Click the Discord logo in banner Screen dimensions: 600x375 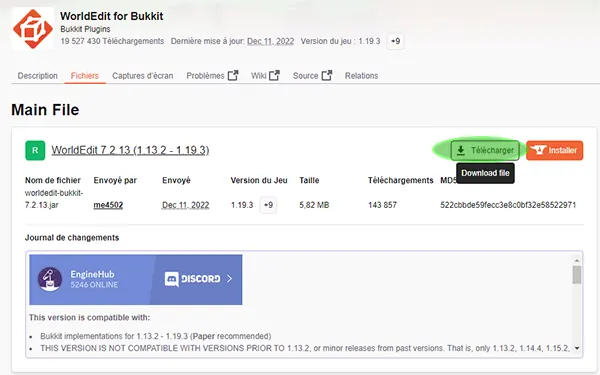pos(171,279)
